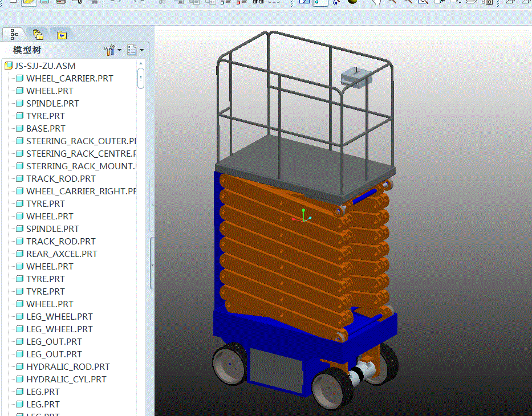
Task: Click the model tree scroll-up arrow
Action: tap(141, 63)
